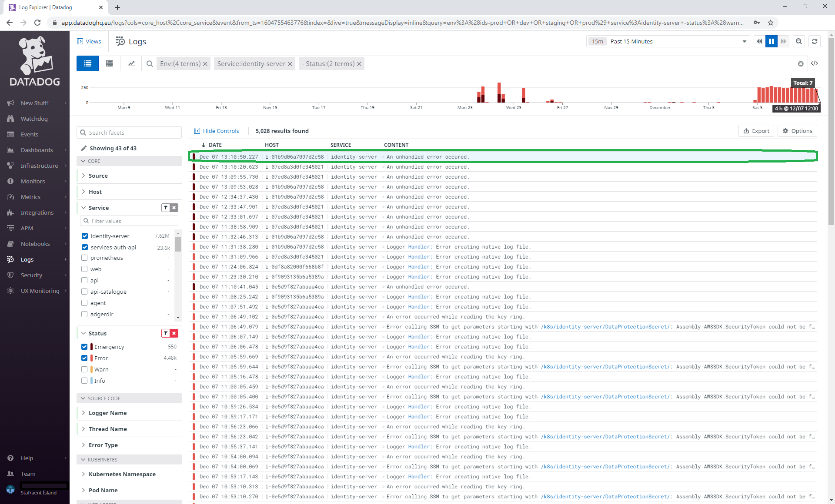Toggle the Service facet filter icon

(x=166, y=208)
